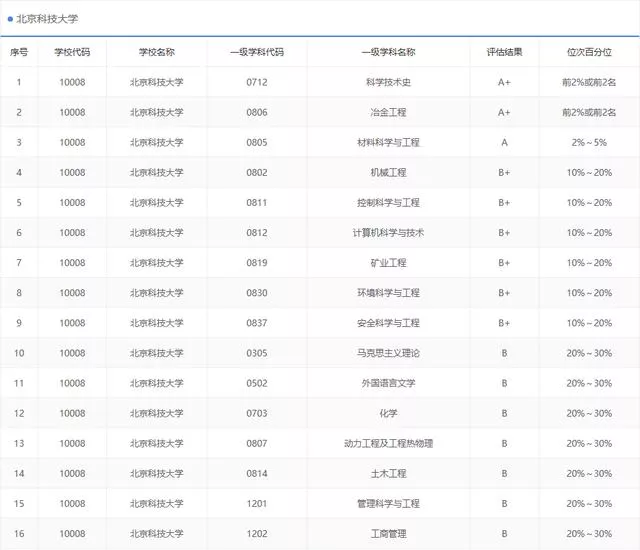Click the 马克思主义理论 cell

(388, 352)
